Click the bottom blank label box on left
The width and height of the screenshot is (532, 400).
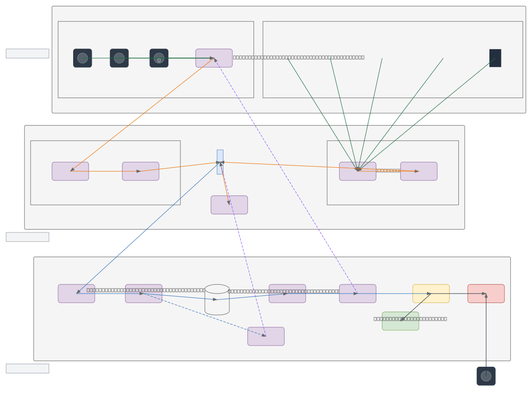pos(27,369)
